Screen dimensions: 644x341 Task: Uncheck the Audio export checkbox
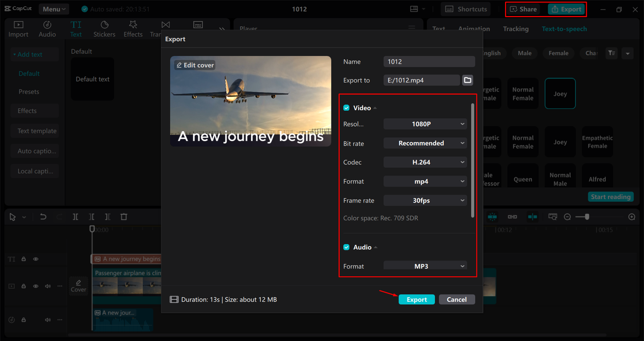coord(346,247)
